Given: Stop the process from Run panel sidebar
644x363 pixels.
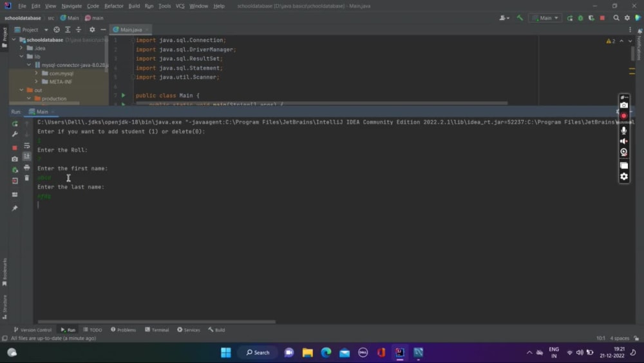Looking at the screenshot, I should (15, 148).
